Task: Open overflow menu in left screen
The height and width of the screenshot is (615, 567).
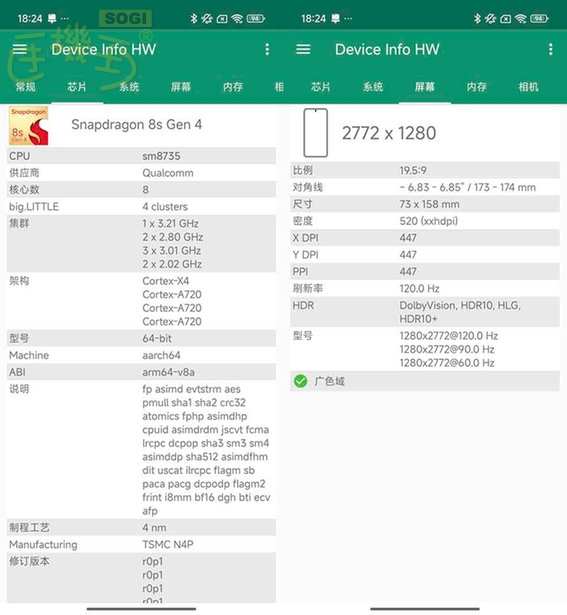Action: 267,49
